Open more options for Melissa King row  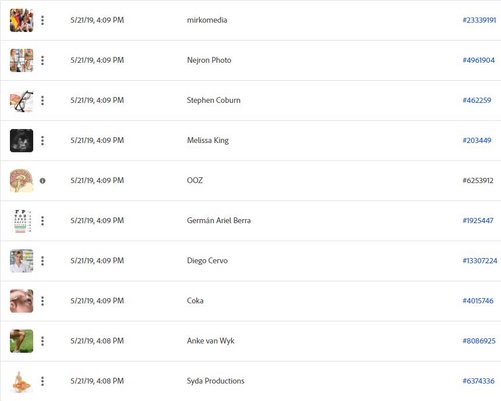click(x=42, y=140)
